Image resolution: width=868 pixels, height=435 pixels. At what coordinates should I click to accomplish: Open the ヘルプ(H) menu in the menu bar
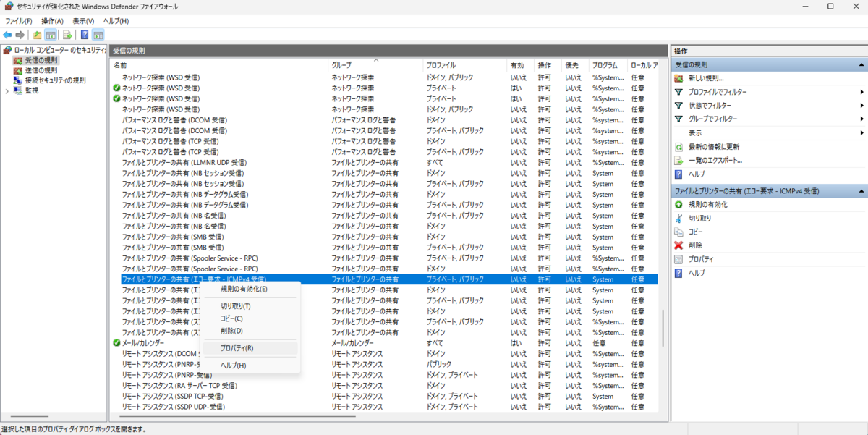116,21
